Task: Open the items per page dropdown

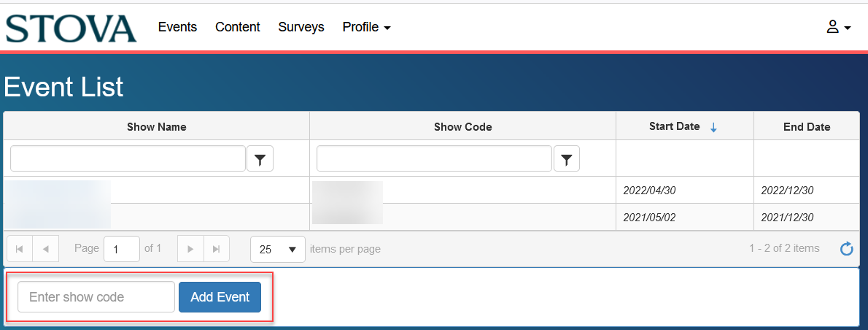Action: pyautogui.click(x=278, y=249)
